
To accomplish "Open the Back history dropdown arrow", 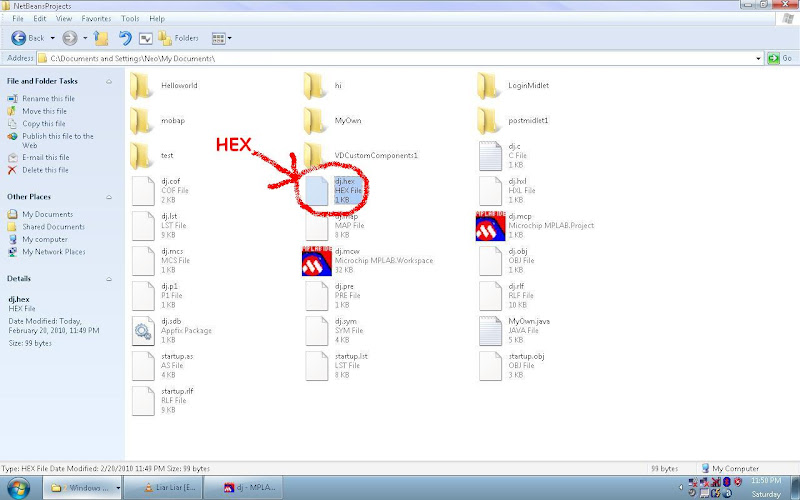I will click(53, 38).
